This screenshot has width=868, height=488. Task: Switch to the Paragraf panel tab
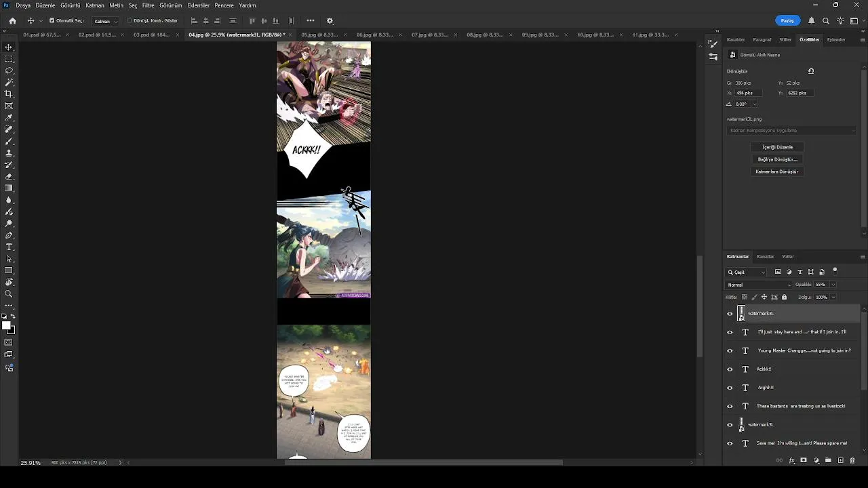pyautogui.click(x=762, y=40)
